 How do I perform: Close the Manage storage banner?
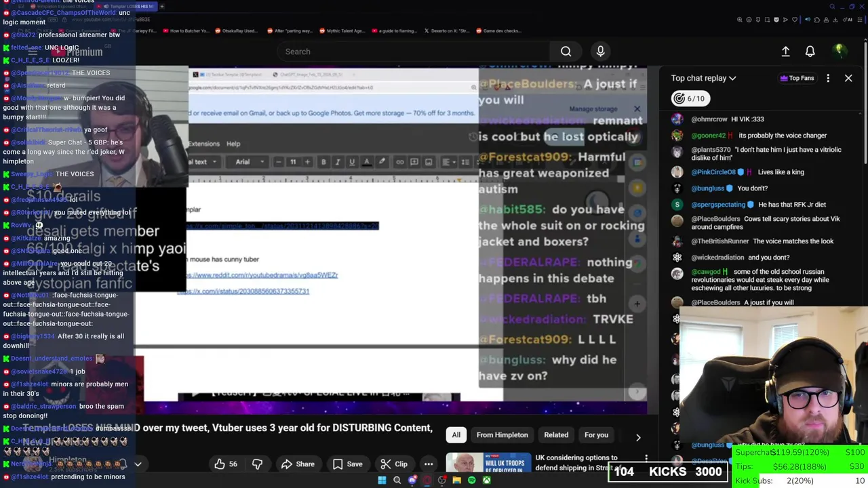click(637, 109)
